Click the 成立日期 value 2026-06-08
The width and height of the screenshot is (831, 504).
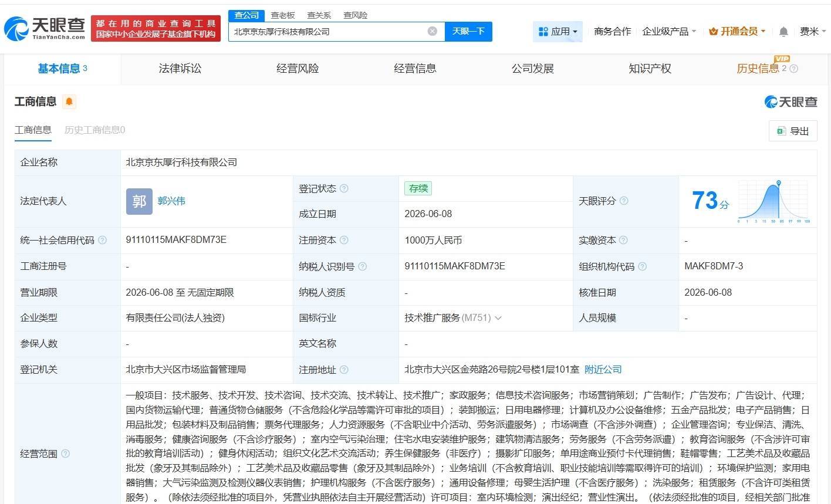[x=428, y=214]
